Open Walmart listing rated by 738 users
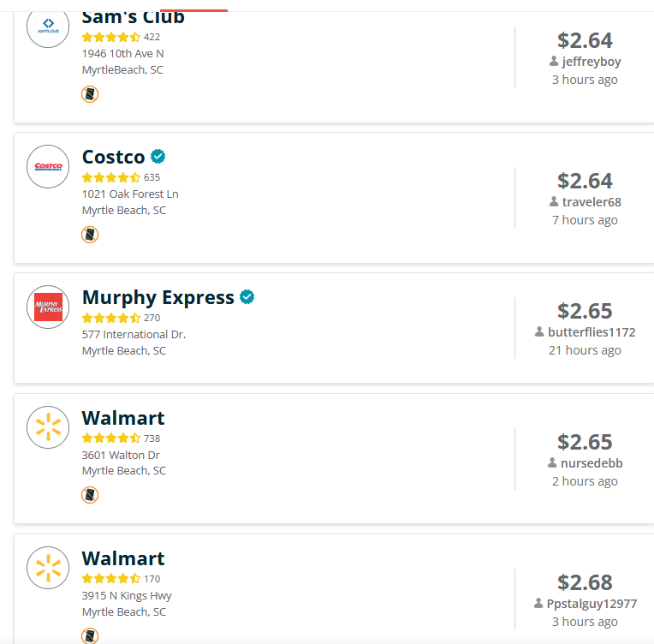The image size is (654, 644). click(123, 418)
